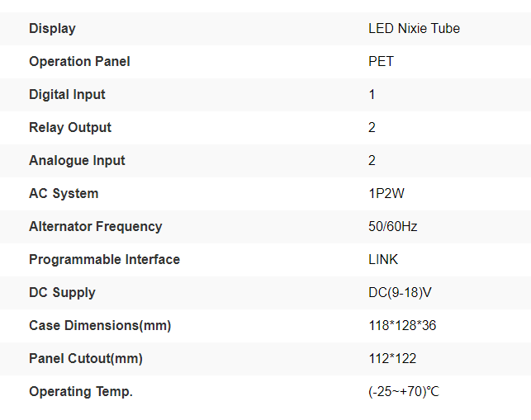
Task: Select the LED Nixie Tube value
Action: pos(414,28)
